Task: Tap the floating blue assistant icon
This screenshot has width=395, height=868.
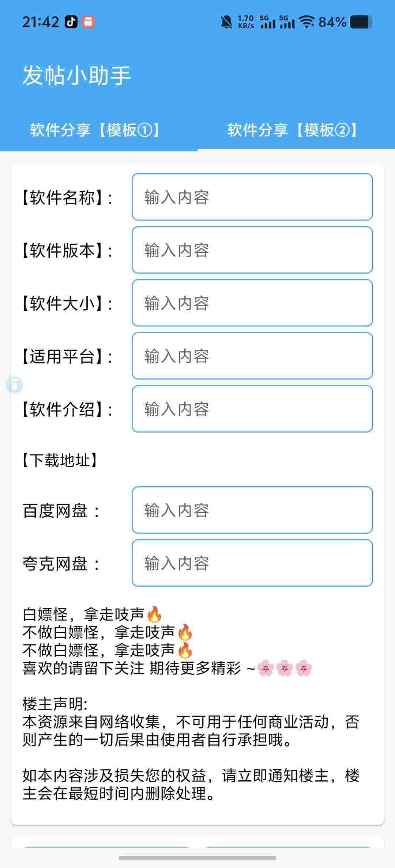Action: (x=14, y=385)
